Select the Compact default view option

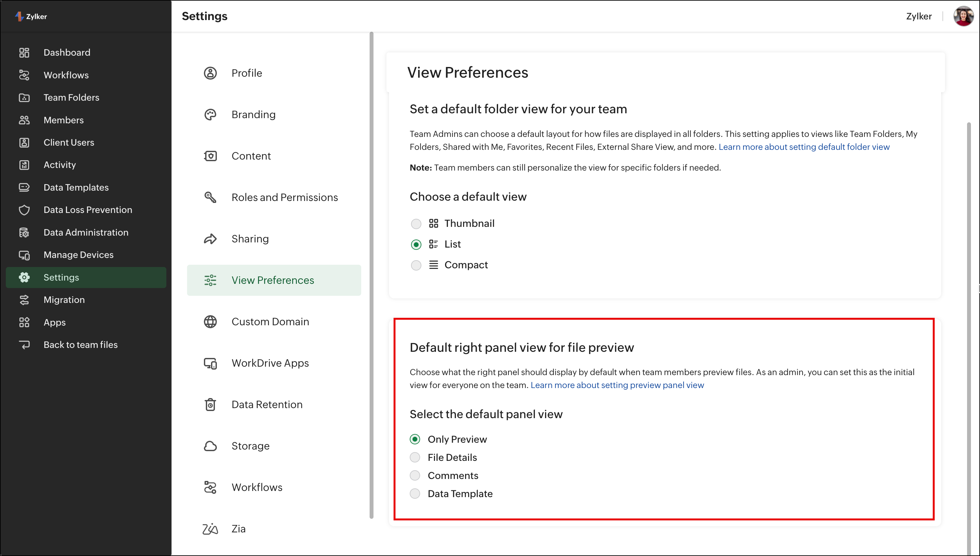pos(416,265)
